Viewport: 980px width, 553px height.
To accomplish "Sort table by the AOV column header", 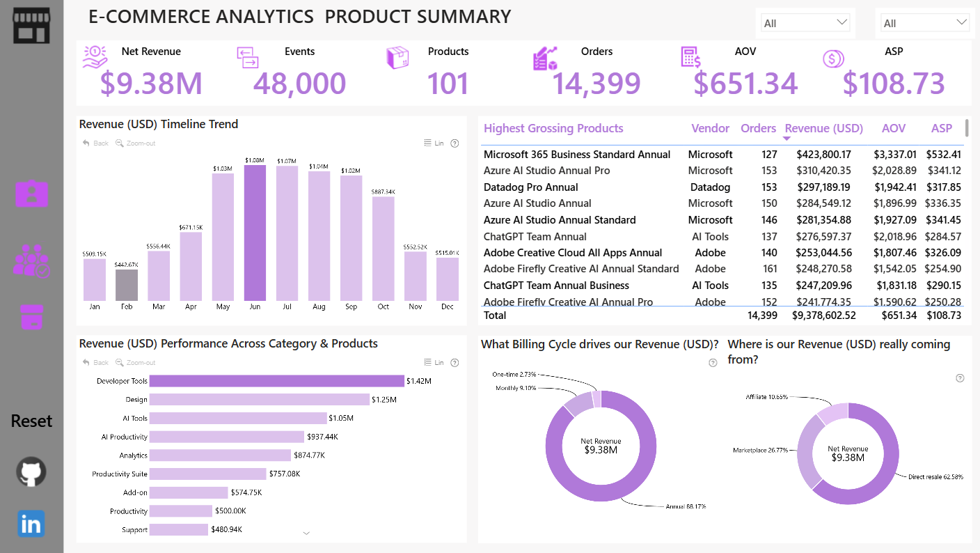I will click(x=894, y=128).
